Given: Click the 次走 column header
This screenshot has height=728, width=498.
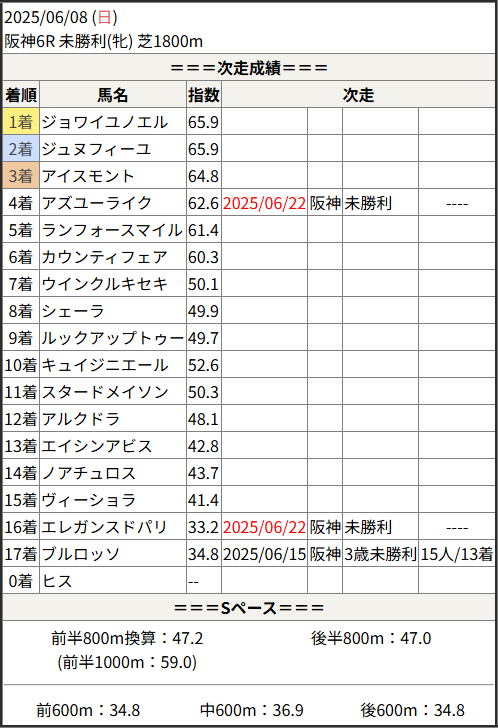Looking at the screenshot, I should tap(358, 95).
